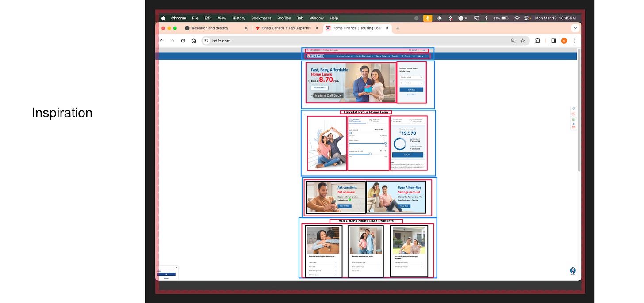Screen dimensions: 644x303
Task: Expand the Checklist & Calculators menu
Action: tap(364, 56)
